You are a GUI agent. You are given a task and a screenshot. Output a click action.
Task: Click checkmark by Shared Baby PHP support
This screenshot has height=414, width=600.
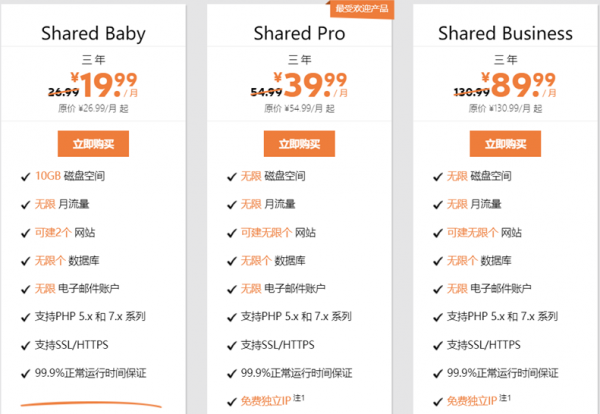click(x=26, y=317)
